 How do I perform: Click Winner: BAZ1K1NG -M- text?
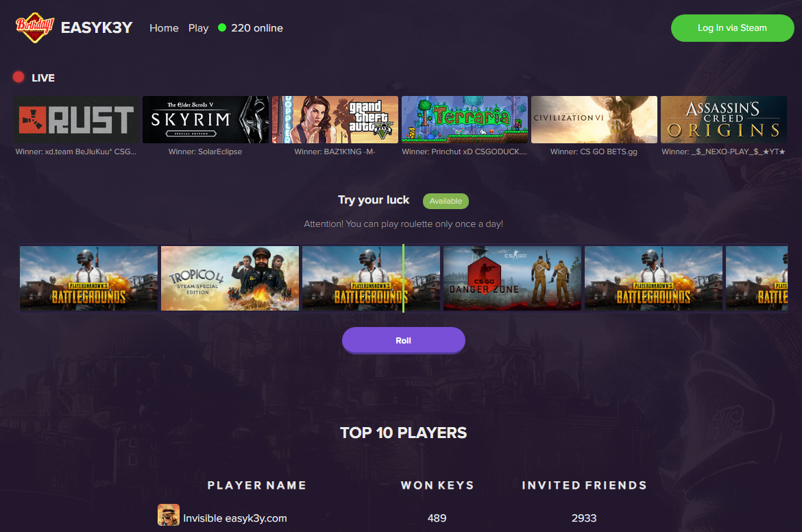(x=335, y=152)
